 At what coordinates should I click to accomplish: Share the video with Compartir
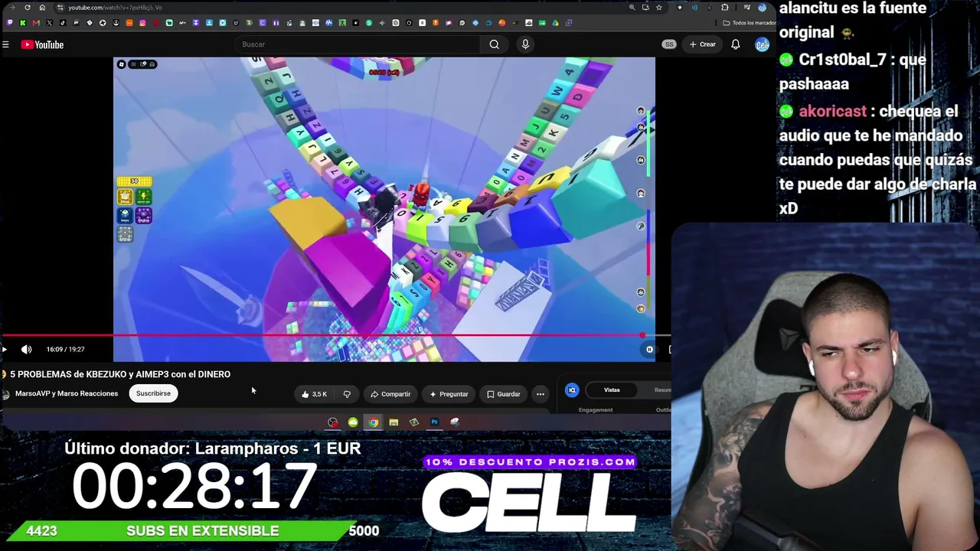(390, 394)
